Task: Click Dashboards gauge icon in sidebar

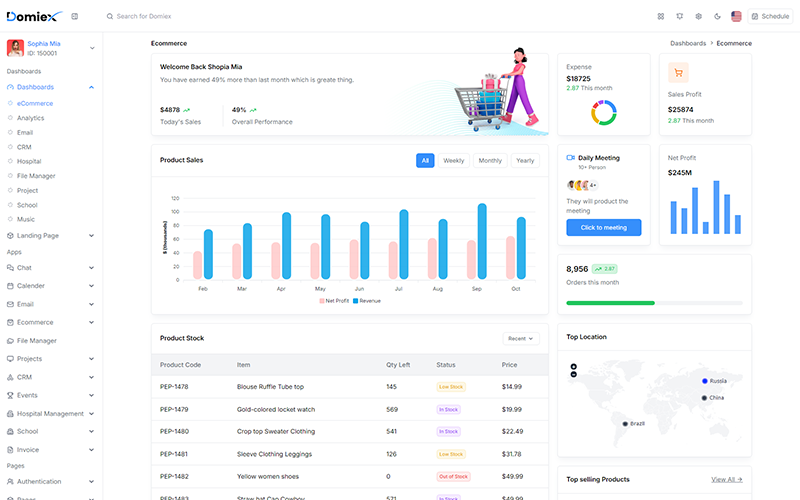Action: [x=10, y=87]
